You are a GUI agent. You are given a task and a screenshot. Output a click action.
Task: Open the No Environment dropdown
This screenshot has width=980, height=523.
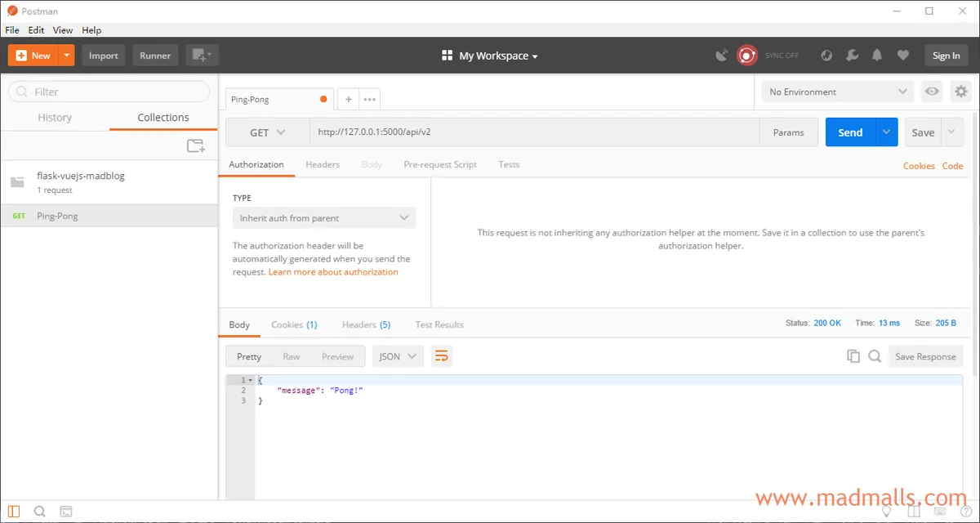pos(838,92)
